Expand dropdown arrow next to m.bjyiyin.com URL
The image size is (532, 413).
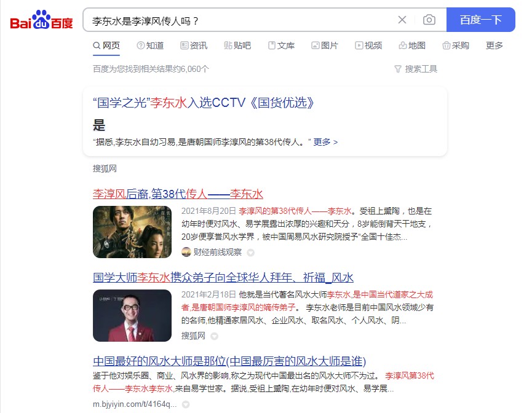(x=186, y=404)
